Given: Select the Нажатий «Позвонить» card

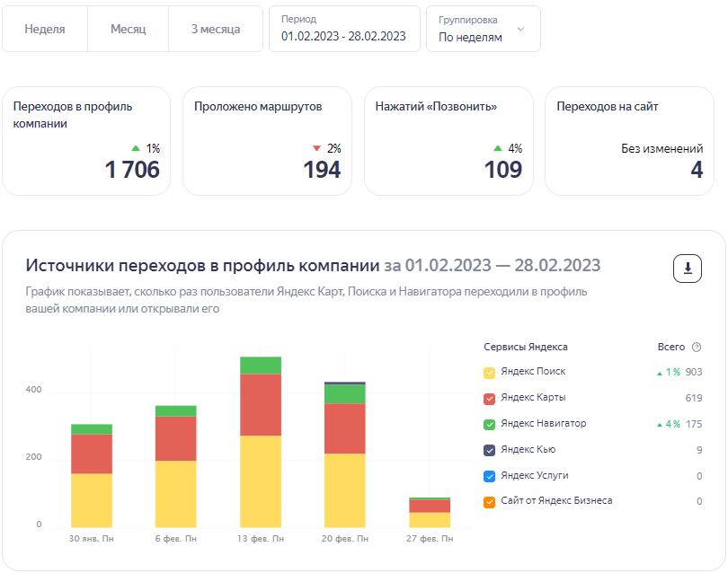Looking at the screenshot, I should coord(448,141).
